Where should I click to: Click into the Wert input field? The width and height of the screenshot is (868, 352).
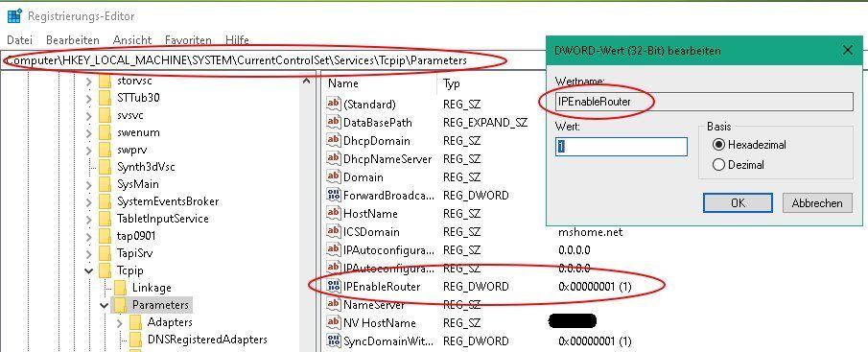click(622, 147)
